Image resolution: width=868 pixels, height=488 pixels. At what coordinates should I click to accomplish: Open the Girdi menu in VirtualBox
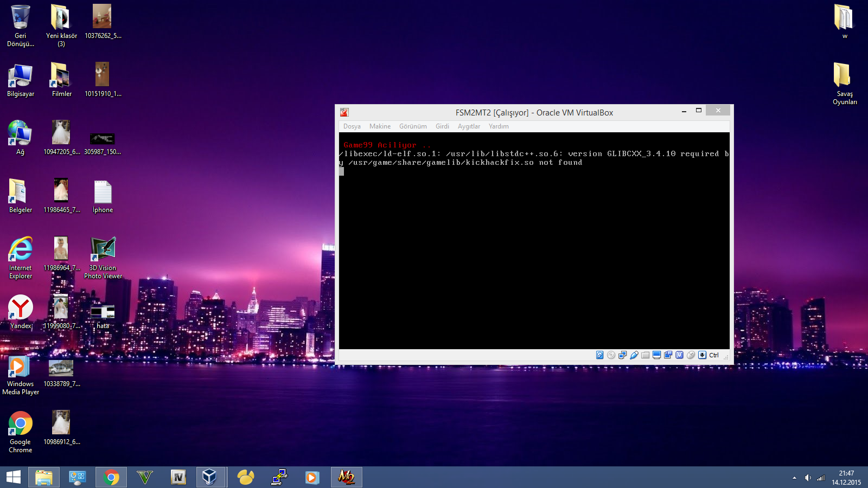pyautogui.click(x=442, y=126)
